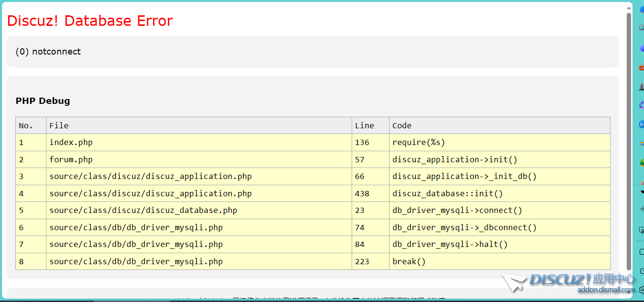644x302 pixels.
Task: Select line number 74
Action: (360, 228)
